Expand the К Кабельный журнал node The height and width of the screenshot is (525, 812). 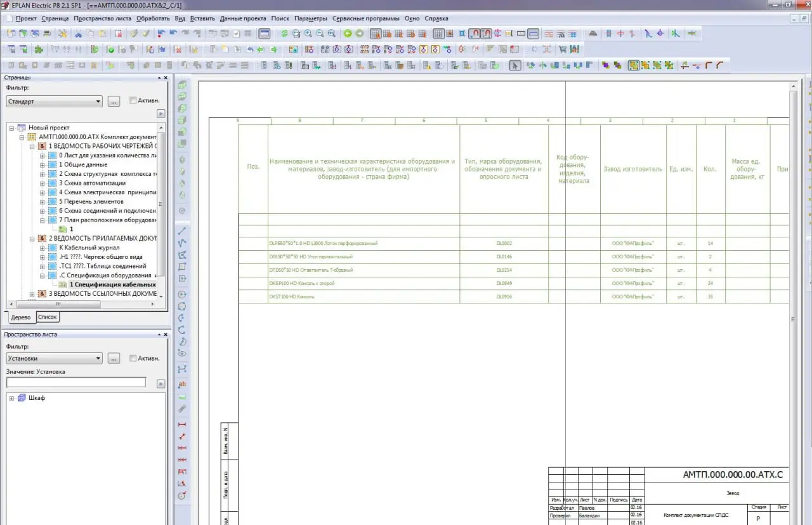tap(43, 248)
